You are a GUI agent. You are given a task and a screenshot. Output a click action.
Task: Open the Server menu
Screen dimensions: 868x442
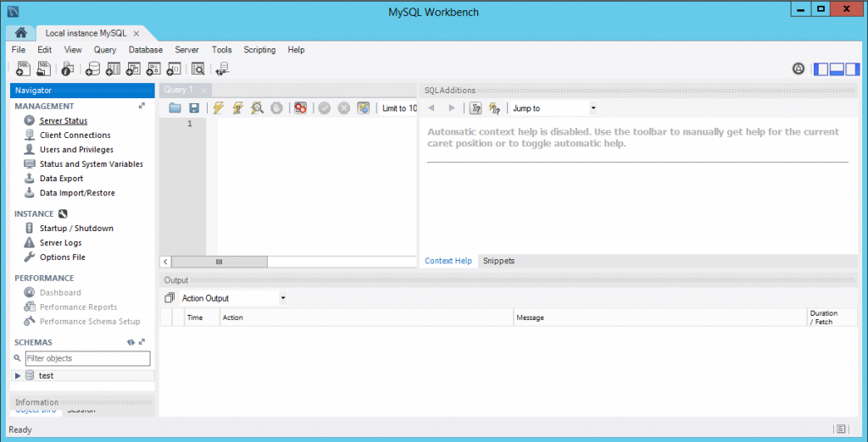tap(186, 50)
